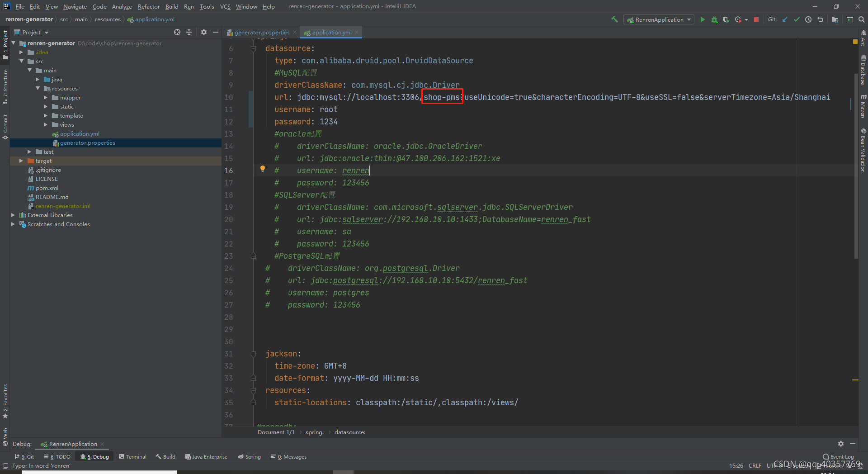
Task: Toggle the Structure tool window
Action: [5, 86]
